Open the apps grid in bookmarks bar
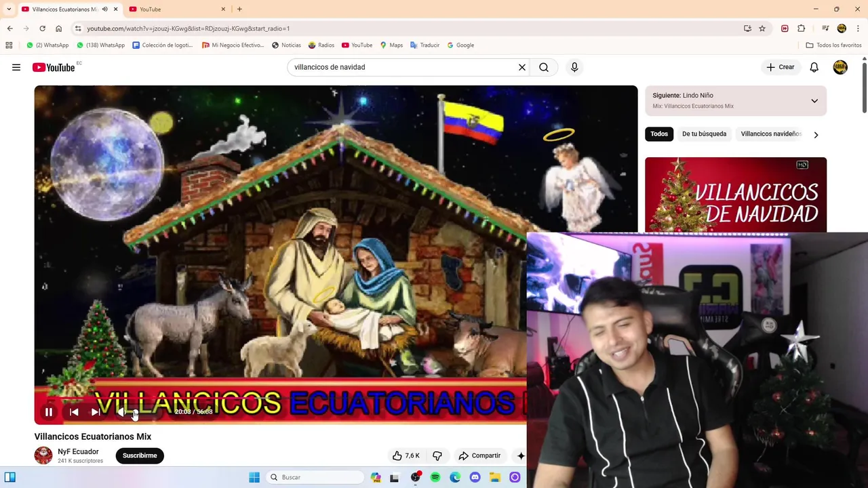 tap(9, 45)
